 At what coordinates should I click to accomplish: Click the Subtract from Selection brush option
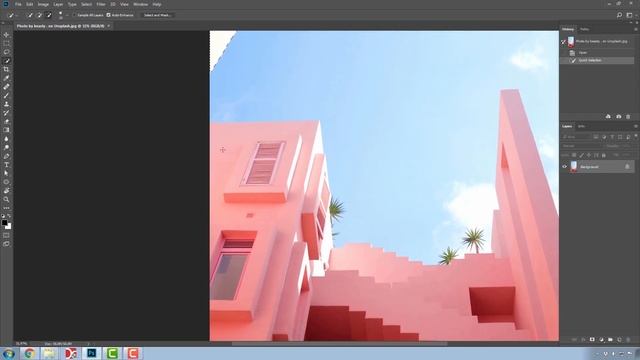pyautogui.click(x=49, y=15)
